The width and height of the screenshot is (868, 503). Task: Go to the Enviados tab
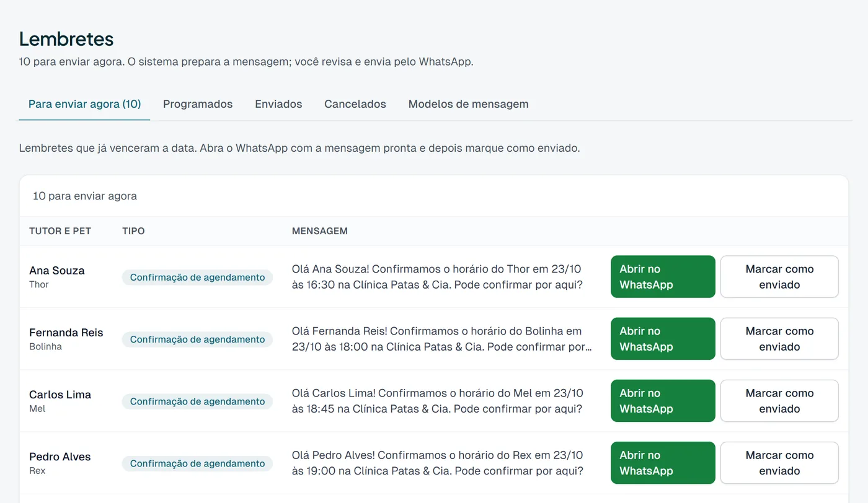click(278, 104)
